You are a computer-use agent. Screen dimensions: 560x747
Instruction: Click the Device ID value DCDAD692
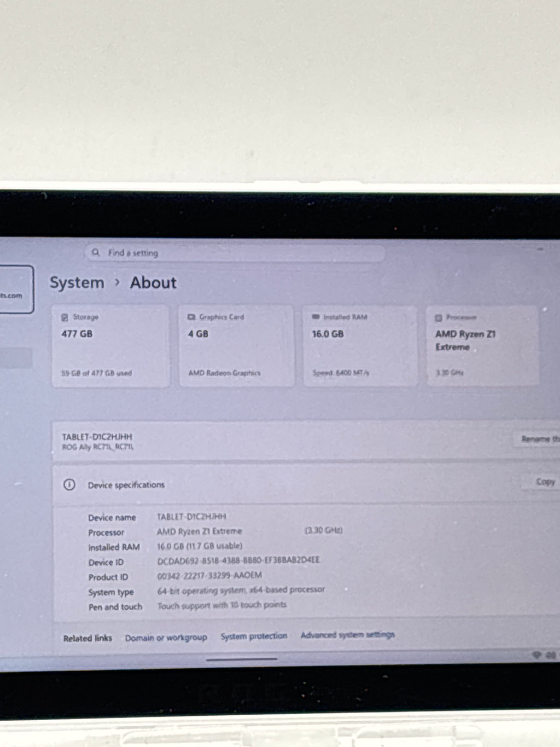[238, 560]
